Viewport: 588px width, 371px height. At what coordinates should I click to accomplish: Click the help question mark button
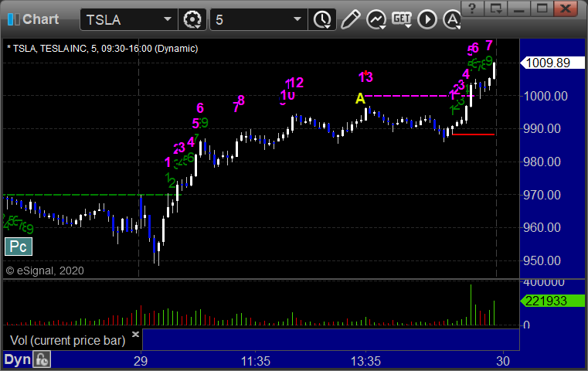tap(473, 9)
